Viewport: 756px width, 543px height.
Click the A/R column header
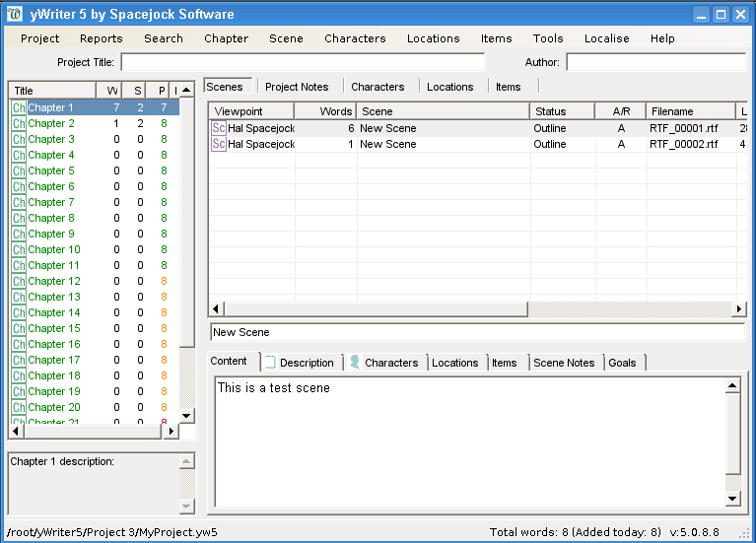pyautogui.click(x=620, y=111)
